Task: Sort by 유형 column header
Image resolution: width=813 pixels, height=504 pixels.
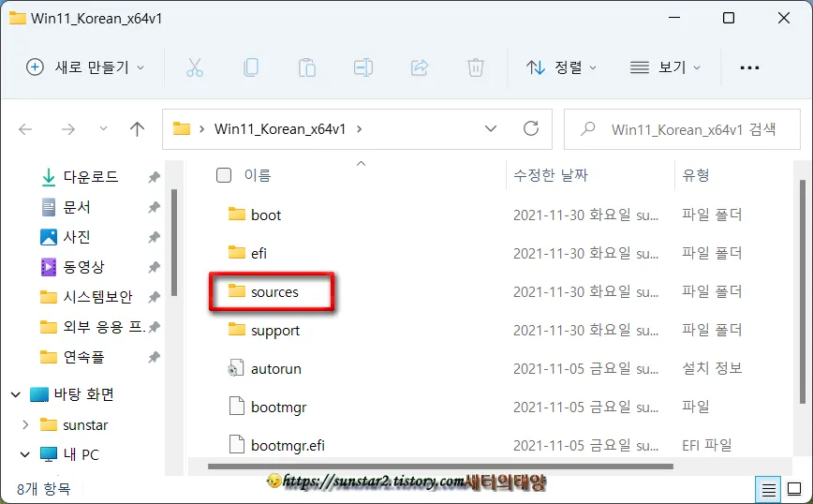Action: pyautogui.click(x=695, y=175)
